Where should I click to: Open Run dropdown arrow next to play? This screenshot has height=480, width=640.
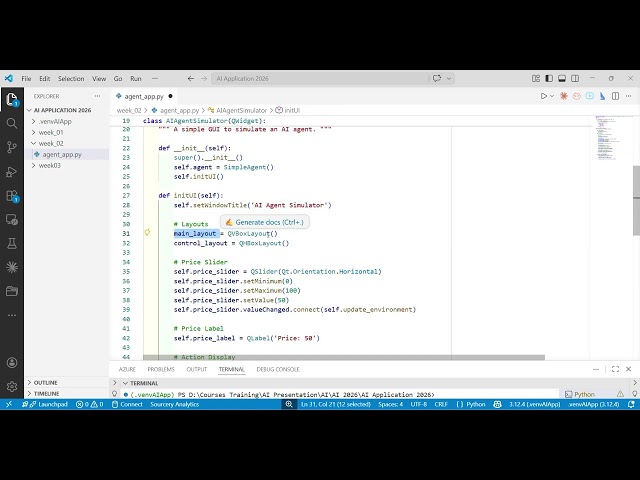tap(552, 96)
